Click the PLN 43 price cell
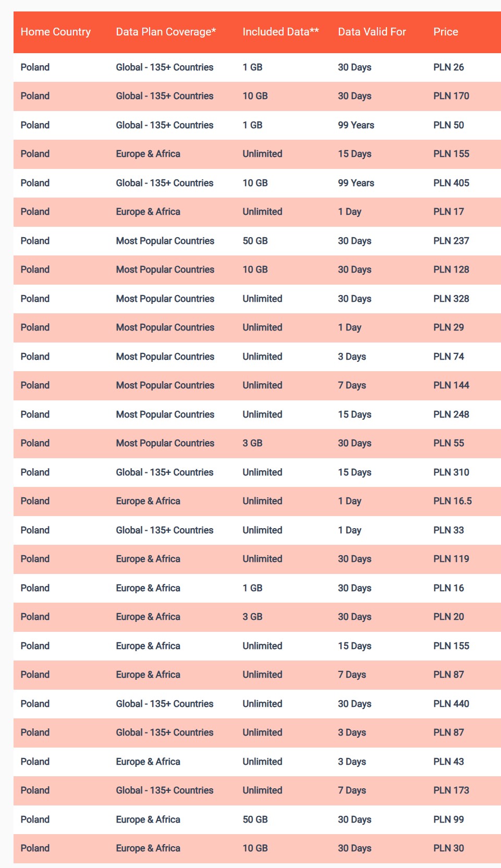 pyautogui.click(x=448, y=762)
